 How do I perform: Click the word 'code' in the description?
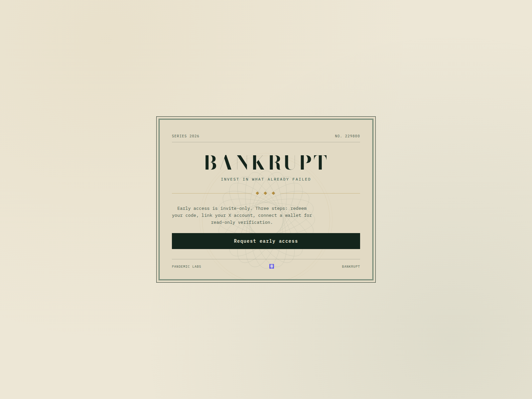click(191, 215)
